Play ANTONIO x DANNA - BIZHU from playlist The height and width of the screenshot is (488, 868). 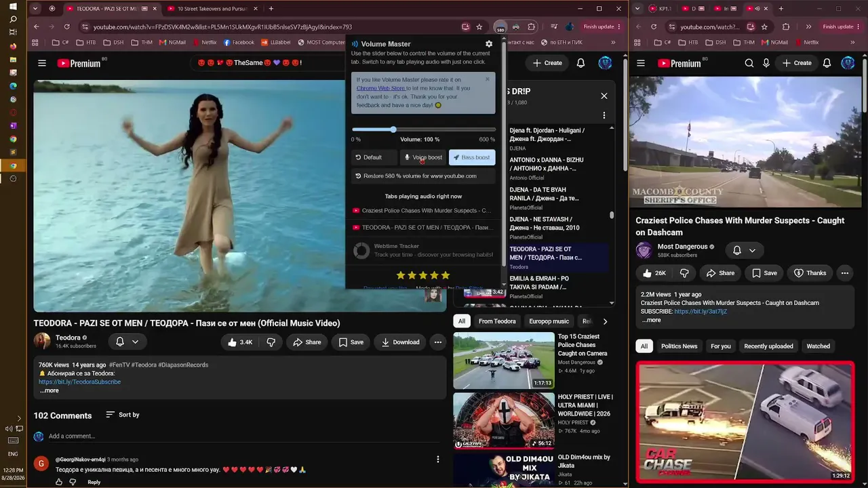coord(547,168)
